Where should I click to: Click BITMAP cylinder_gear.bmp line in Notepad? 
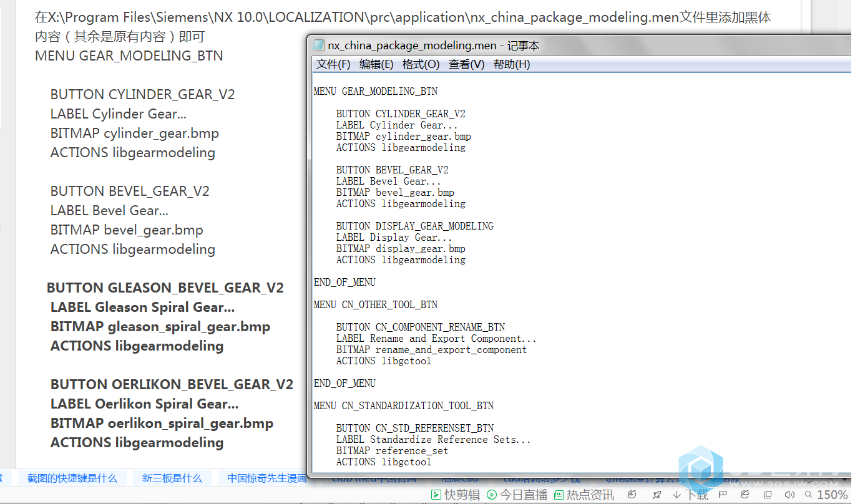tap(404, 136)
